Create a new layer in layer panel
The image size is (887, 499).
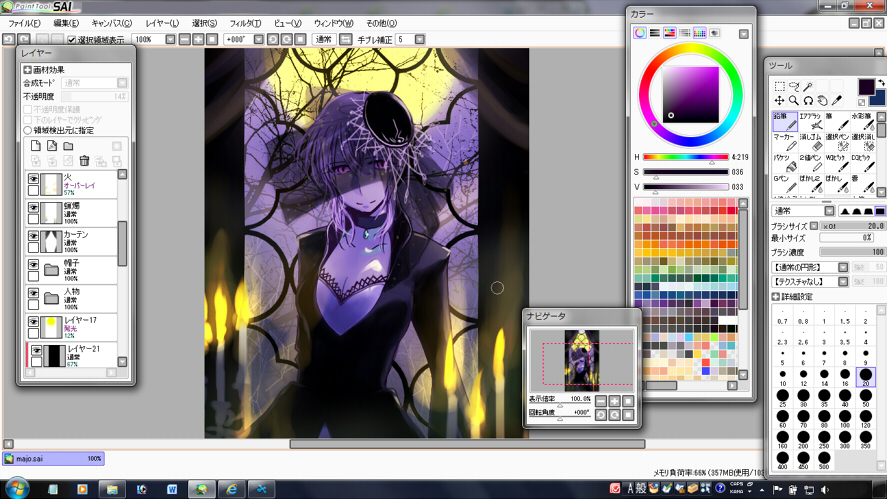coord(36,146)
